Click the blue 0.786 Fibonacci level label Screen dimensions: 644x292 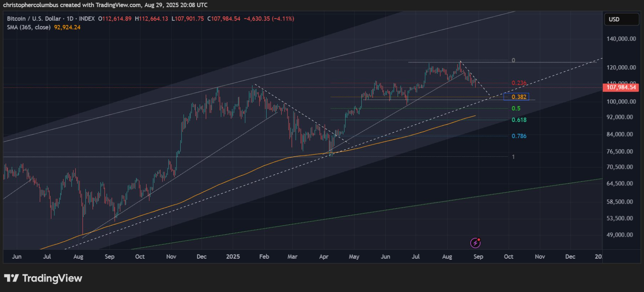pos(519,136)
